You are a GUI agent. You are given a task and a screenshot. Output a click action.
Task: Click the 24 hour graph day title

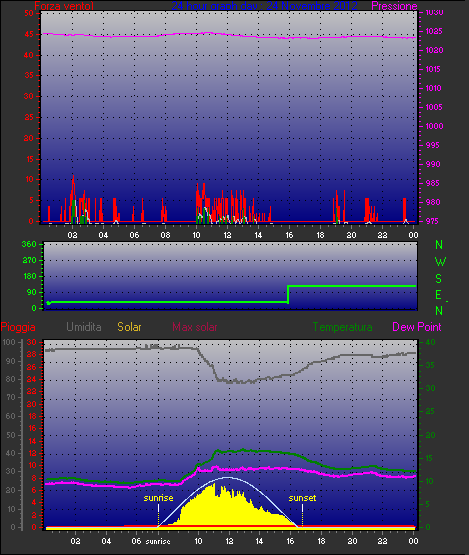[264, 6]
